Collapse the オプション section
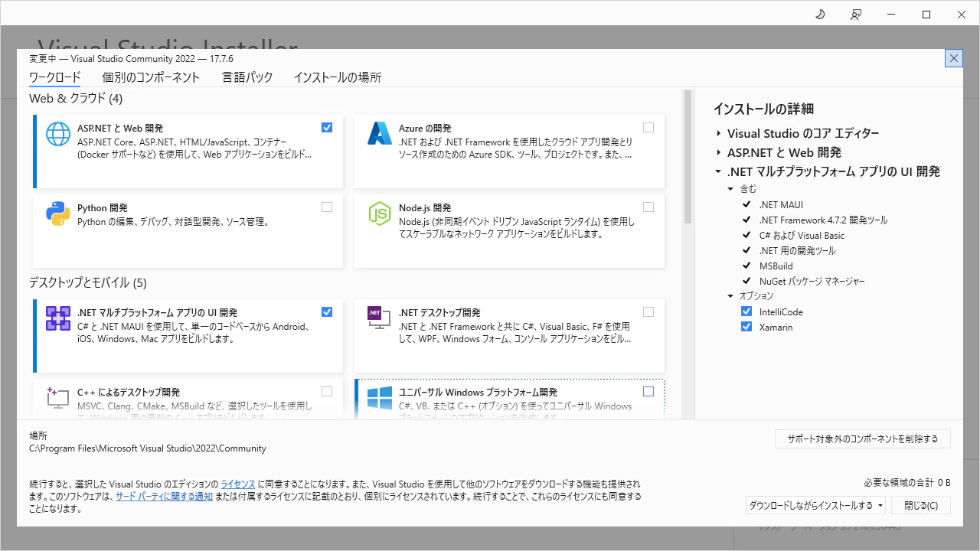The image size is (980, 551). (730, 295)
